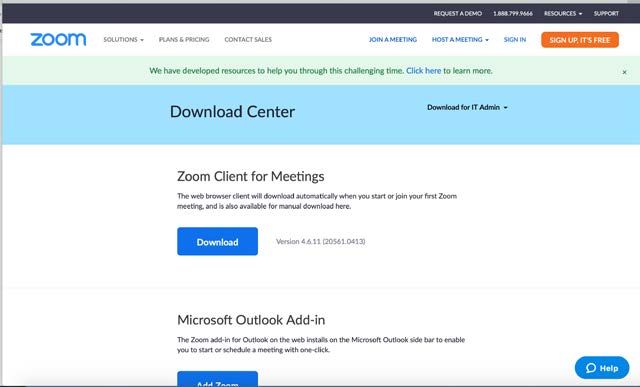Open the Resources dropdown in top bar
640x387 pixels.
(x=563, y=13)
